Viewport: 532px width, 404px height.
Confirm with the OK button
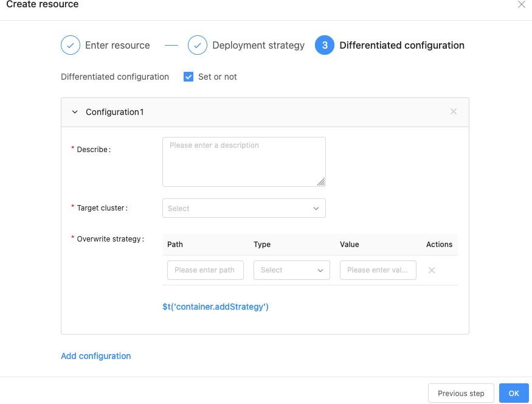pos(514,393)
